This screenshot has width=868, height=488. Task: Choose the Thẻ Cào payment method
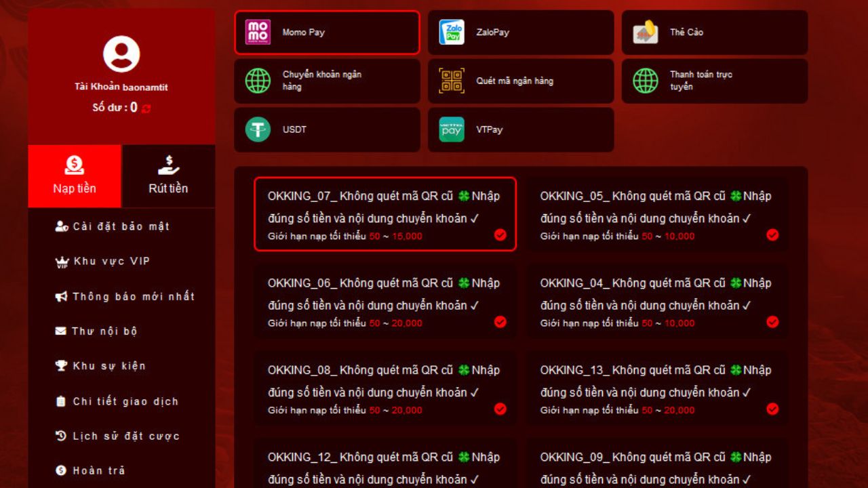click(x=715, y=32)
